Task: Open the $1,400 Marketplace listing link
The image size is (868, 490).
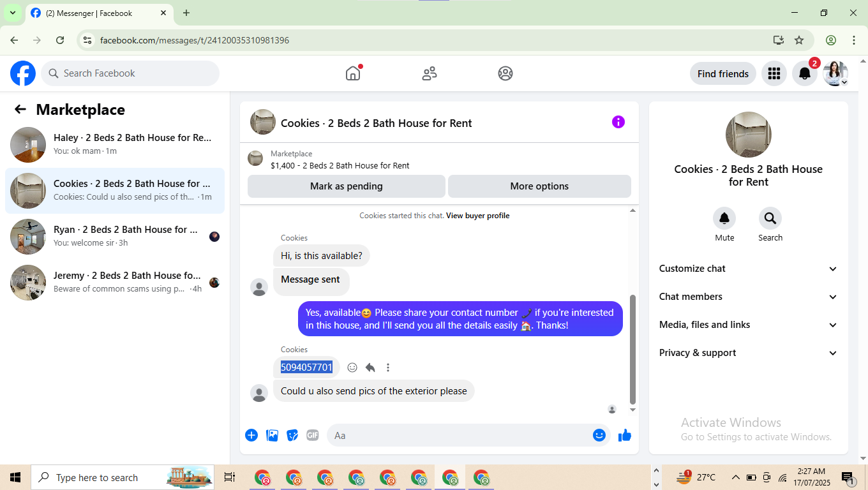Action: click(340, 165)
